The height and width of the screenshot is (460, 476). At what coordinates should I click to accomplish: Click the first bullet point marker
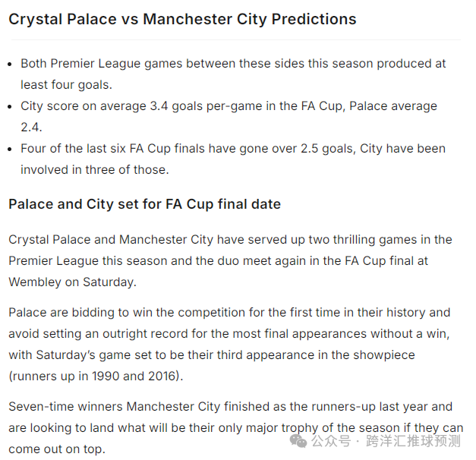pos(10,65)
